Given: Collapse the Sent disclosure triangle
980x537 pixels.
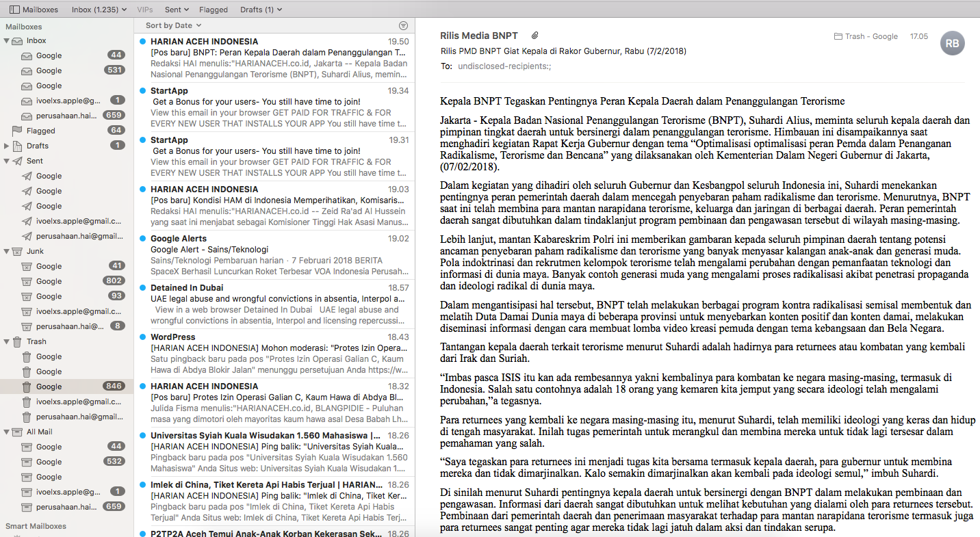Looking at the screenshot, I should click(6, 161).
